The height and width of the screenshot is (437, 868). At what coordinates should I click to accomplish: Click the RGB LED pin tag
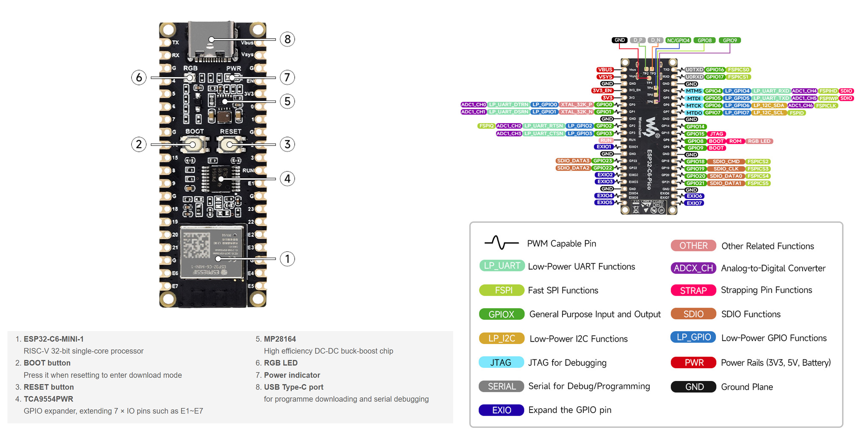(x=759, y=141)
